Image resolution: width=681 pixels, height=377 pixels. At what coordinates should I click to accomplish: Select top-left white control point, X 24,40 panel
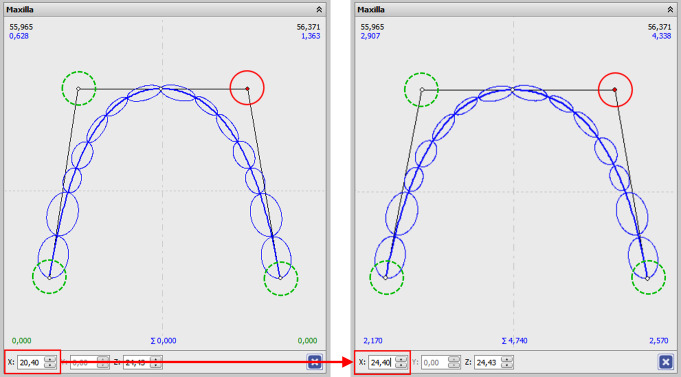click(422, 89)
